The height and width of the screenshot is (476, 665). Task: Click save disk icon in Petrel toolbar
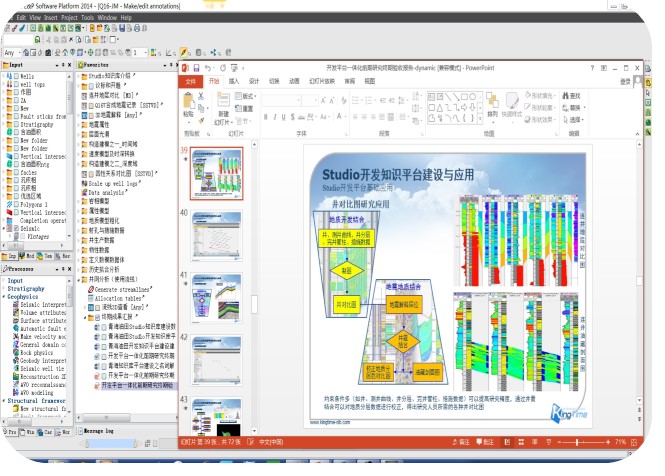point(122,28)
